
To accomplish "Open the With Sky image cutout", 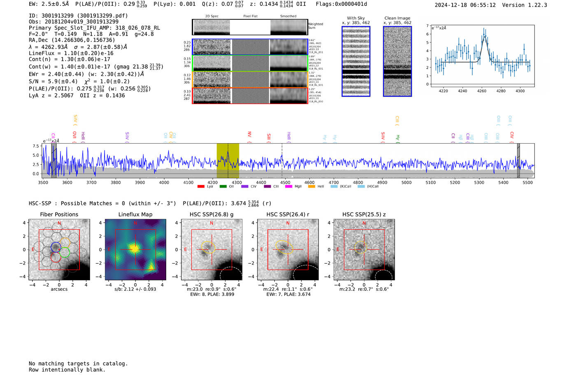I will tap(356, 61).
